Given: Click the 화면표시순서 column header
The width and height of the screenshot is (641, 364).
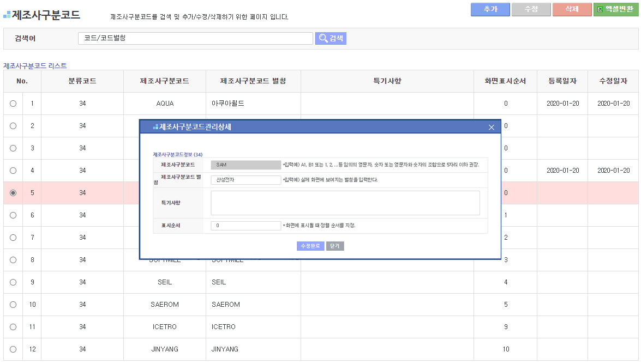Looking at the screenshot, I should tap(505, 81).
